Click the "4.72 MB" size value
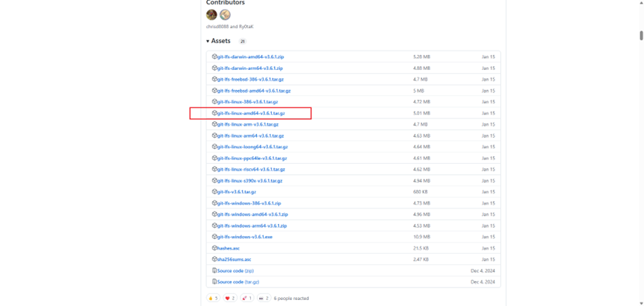The image size is (644, 306). click(421, 102)
